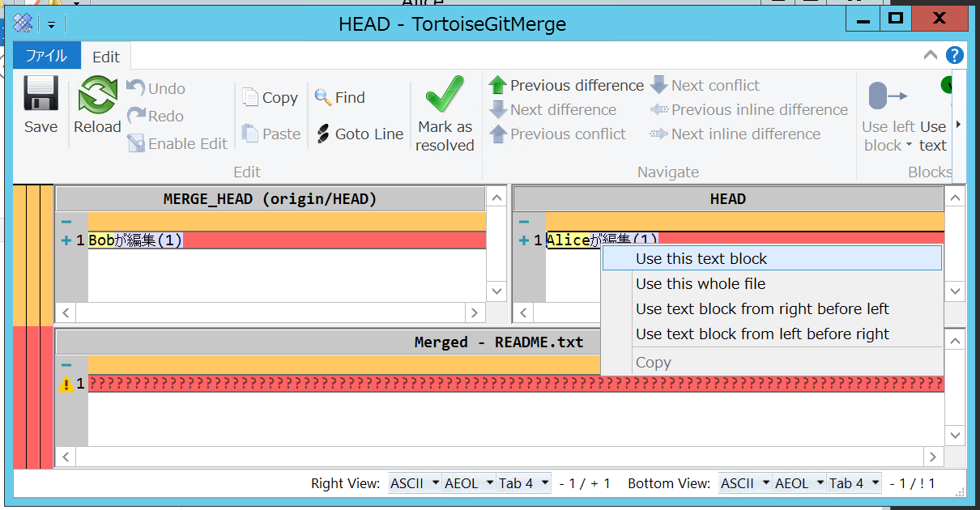Switch to the Edit ribbon tab
Image resolution: width=980 pixels, height=510 pixels.
[106, 56]
